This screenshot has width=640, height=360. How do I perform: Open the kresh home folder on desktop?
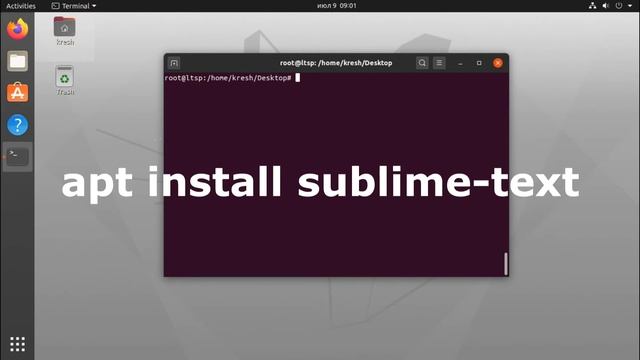(x=64, y=31)
